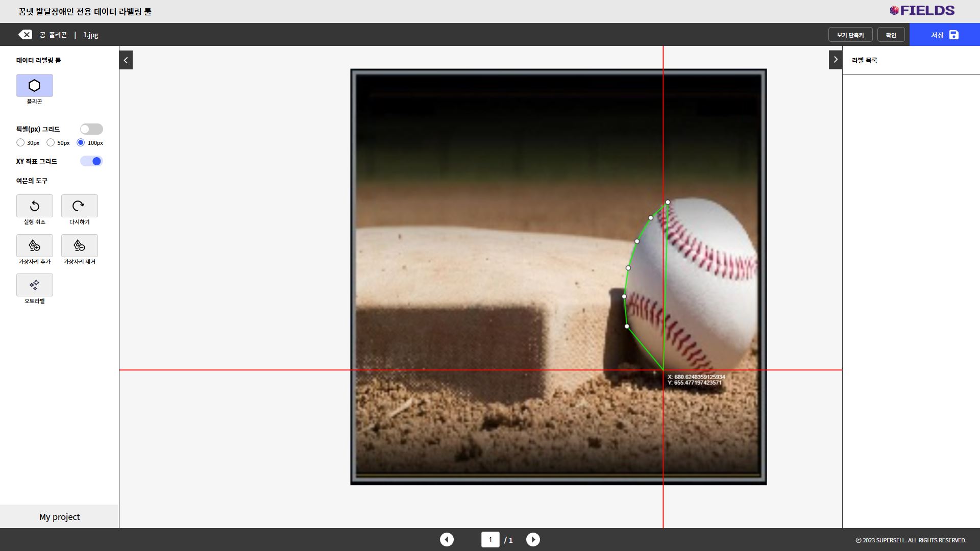Viewport: 980px width, 551px height.
Task: Click the FIELDS logo
Action: tap(922, 11)
